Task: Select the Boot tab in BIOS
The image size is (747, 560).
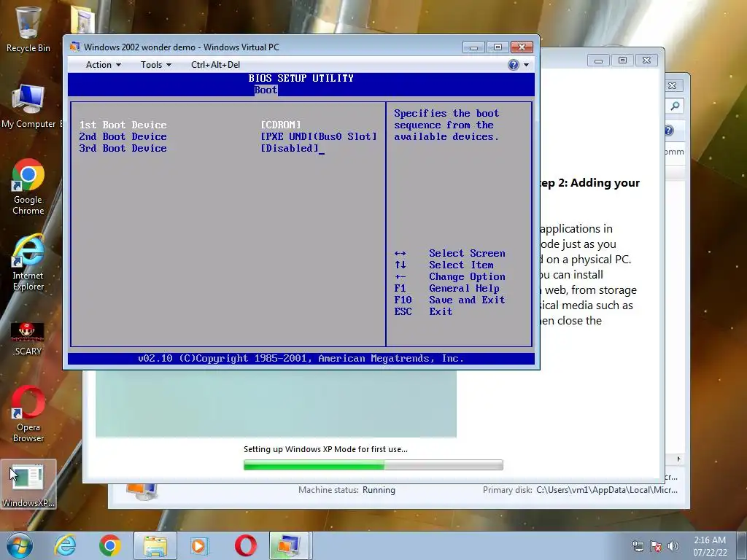Action: coord(266,90)
